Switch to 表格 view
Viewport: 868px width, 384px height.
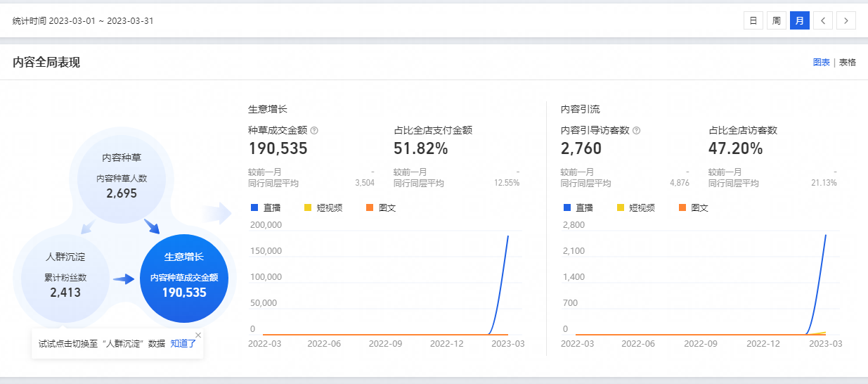848,63
